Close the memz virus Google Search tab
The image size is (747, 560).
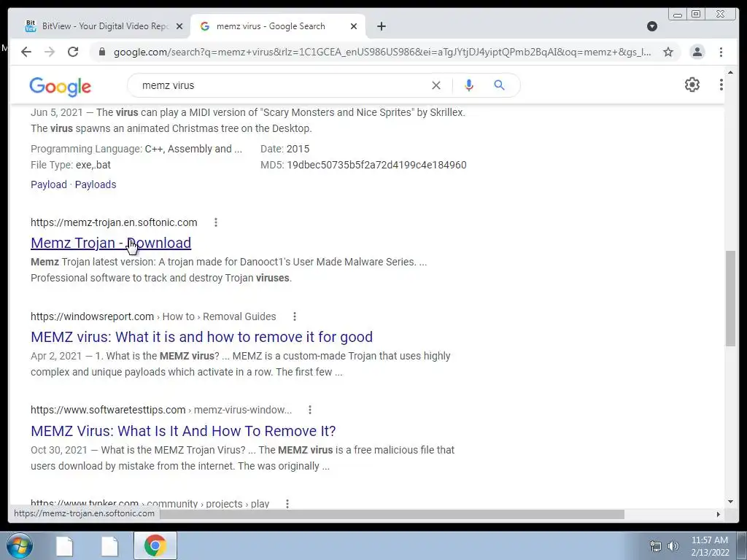click(354, 26)
